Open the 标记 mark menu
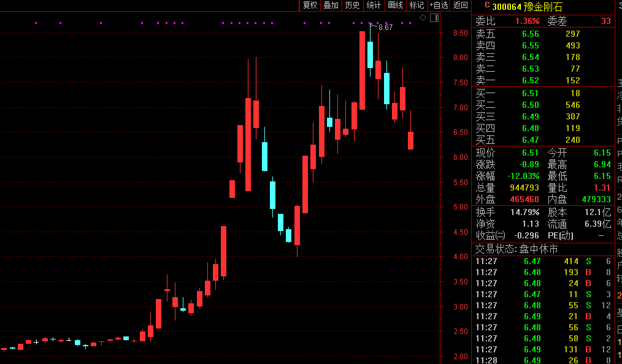Viewport: 622px width, 364px height. (417, 6)
